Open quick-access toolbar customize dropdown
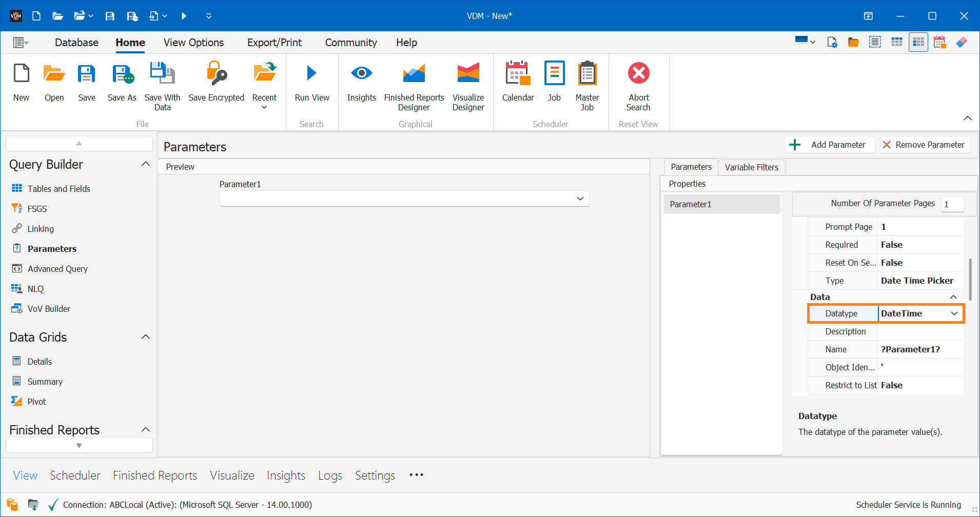Screen dimensions: 980x517 (209, 16)
